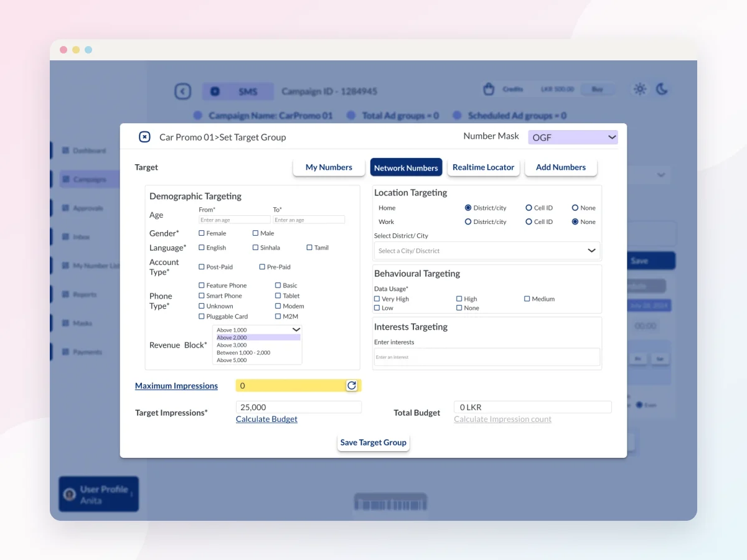Image resolution: width=747 pixels, height=560 pixels.
Task: Select Home None radio
Action: point(575,208)
